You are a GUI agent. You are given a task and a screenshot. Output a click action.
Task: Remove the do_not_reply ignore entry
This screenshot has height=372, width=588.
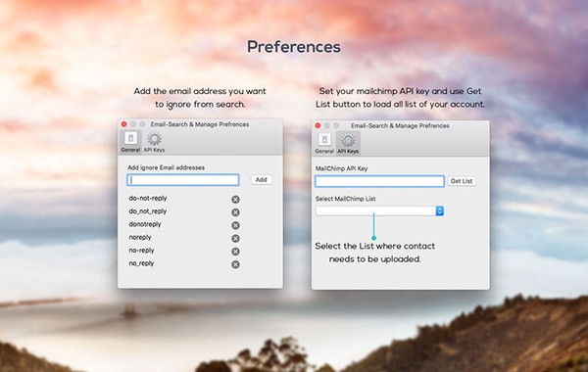click(235, 212)
